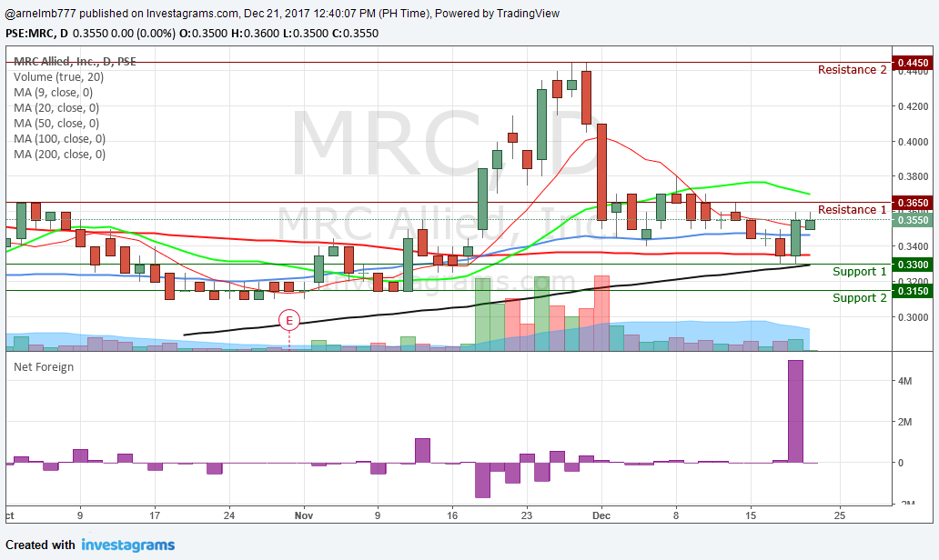939x560 pixels.
Task: Click the 'PSE:MRC, D' symbol header
Action: (36, 34)
